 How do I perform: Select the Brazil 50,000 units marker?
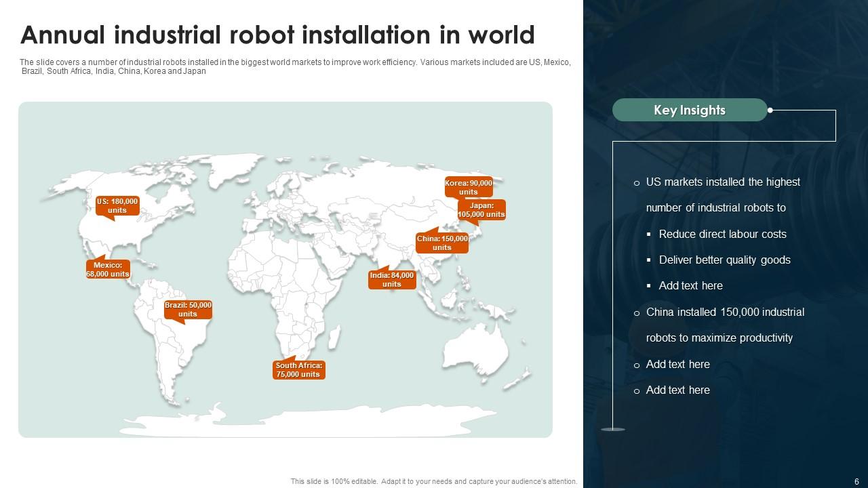pos(188,309)
